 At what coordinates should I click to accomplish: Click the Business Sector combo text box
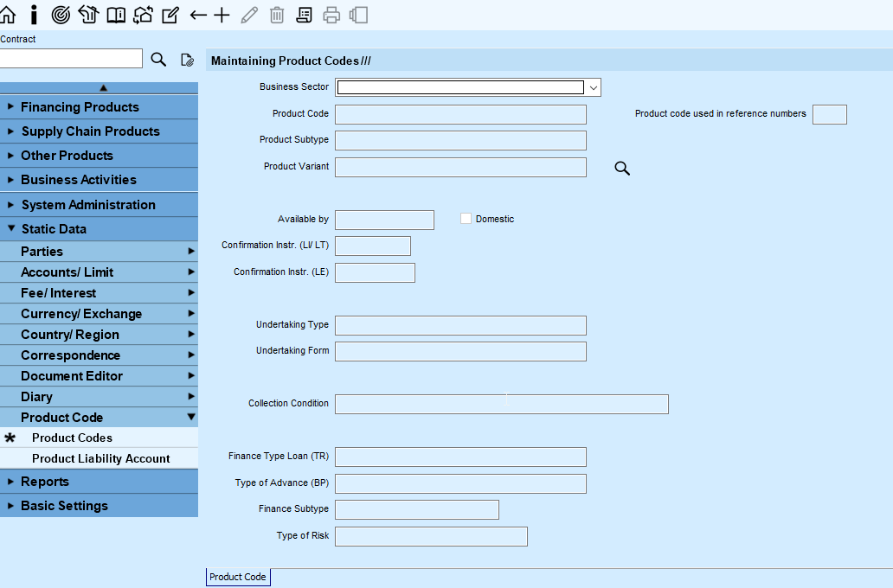coord(460,87)
